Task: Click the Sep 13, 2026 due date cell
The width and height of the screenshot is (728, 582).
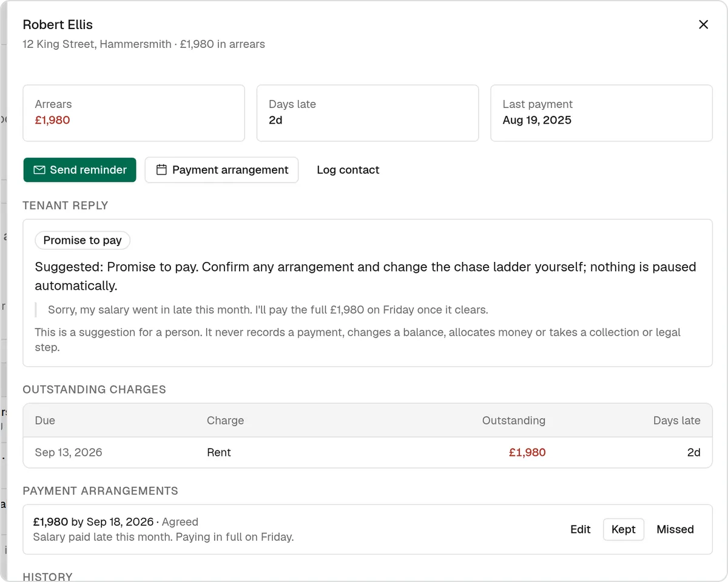Action: click(69, 452)
